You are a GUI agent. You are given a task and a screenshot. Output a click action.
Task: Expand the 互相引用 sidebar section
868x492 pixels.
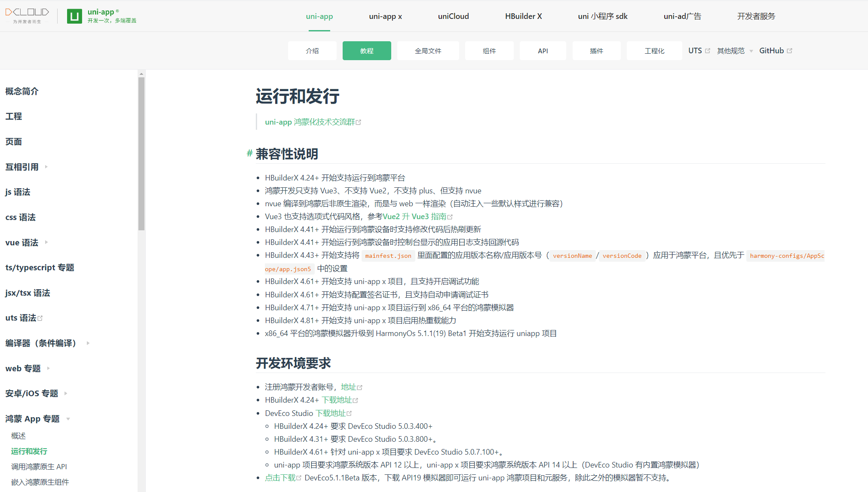pyautogui.click(x=26, y=167)
